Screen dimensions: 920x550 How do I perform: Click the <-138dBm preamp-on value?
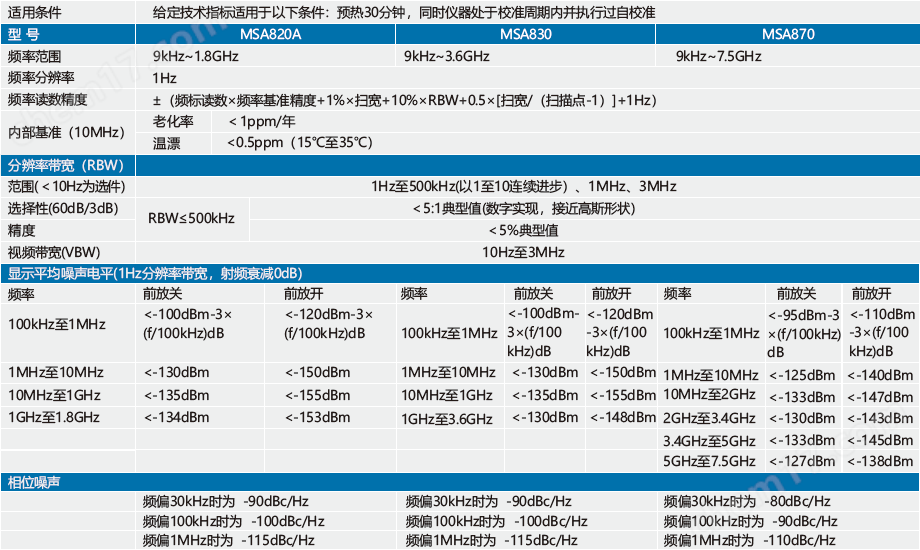point(880,461)
